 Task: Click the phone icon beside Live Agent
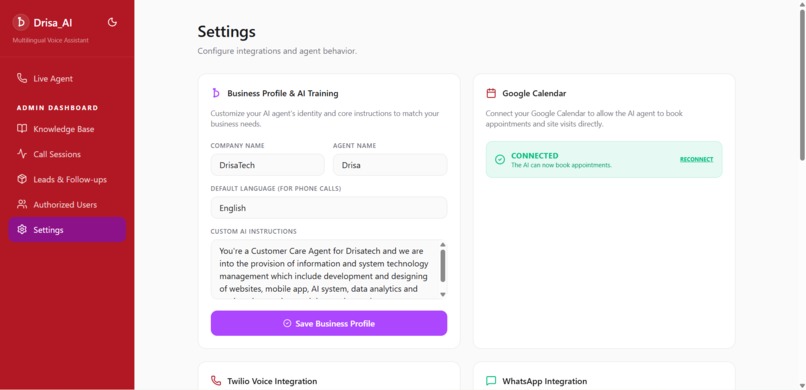tap(22, 78)
